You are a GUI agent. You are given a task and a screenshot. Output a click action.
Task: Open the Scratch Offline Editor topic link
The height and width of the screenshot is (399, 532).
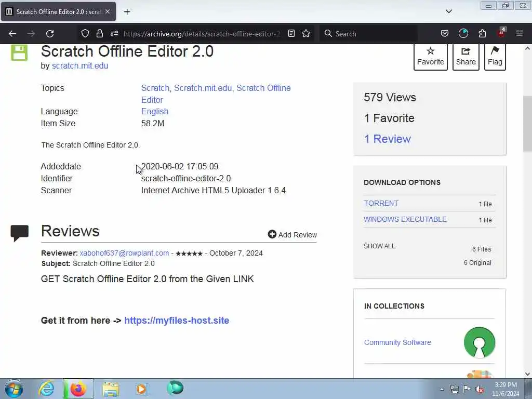tap(263, 88)
